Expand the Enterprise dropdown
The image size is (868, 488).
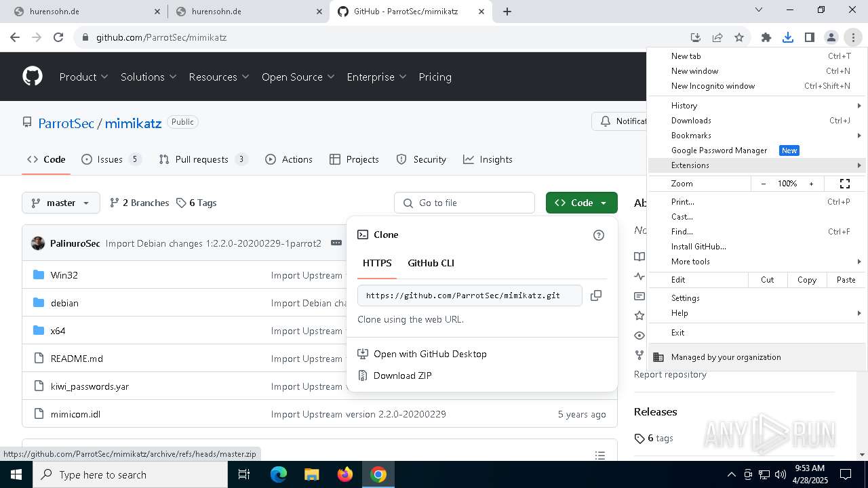pos(376,77)
